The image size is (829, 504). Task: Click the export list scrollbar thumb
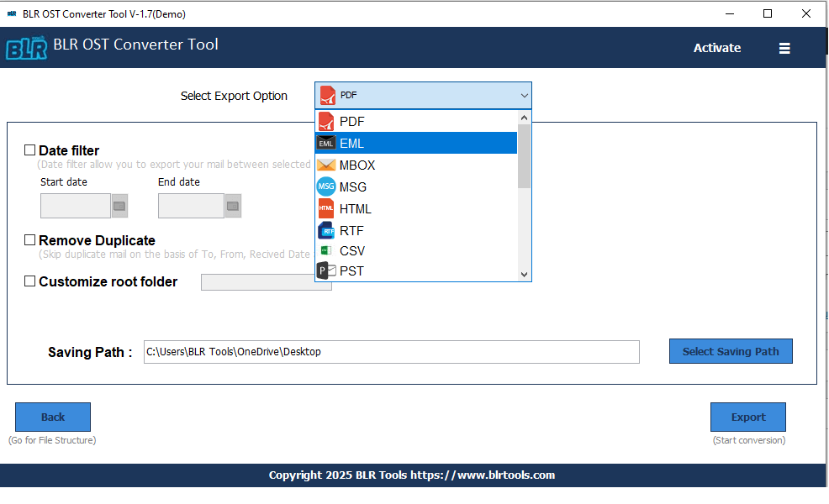(524, 156)
